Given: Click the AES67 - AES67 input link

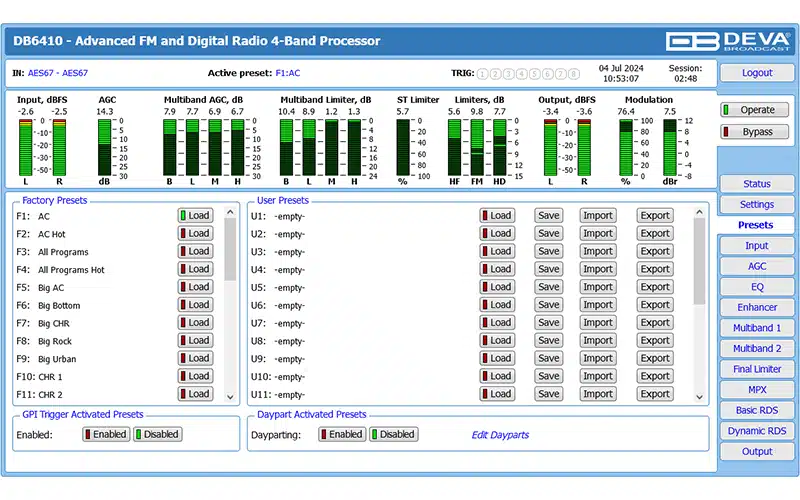Looking at the screenshot, I should pyautogui.click(x=58, y=73).
